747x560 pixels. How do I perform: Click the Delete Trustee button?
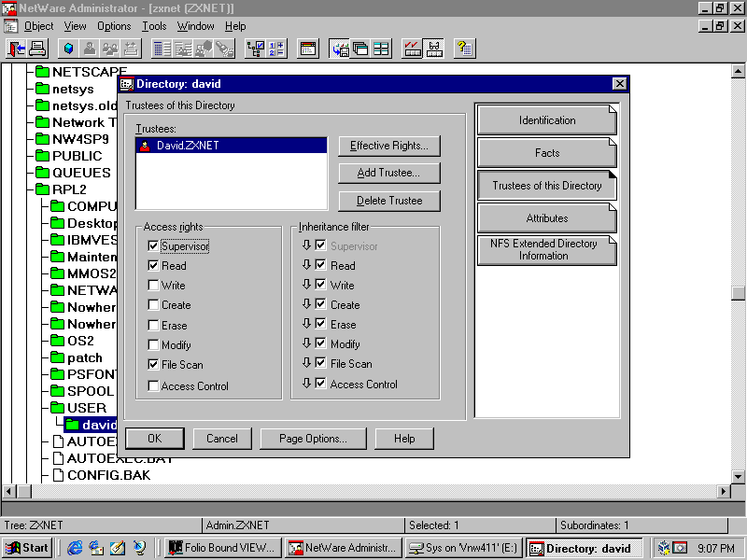coord(389,201)
